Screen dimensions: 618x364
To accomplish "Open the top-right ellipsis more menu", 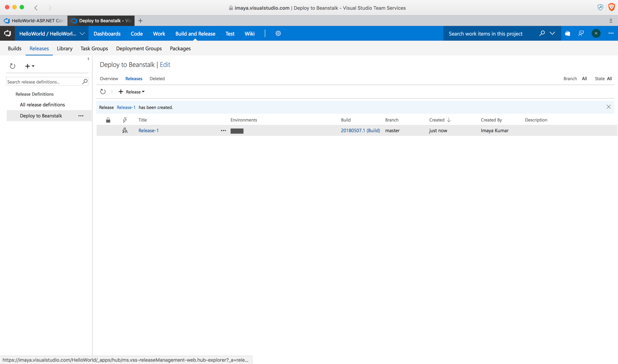I will tap(611, 33).
